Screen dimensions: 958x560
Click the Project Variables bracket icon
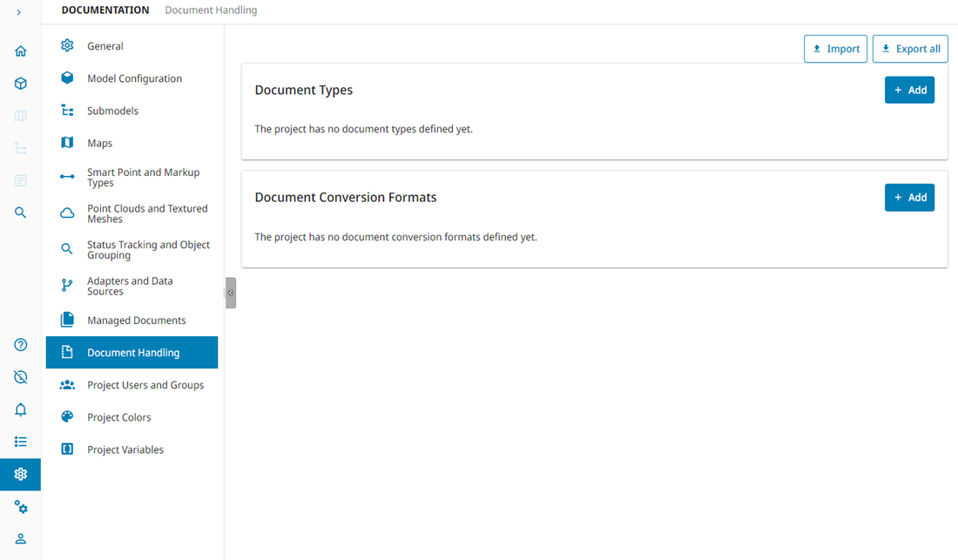67,449
